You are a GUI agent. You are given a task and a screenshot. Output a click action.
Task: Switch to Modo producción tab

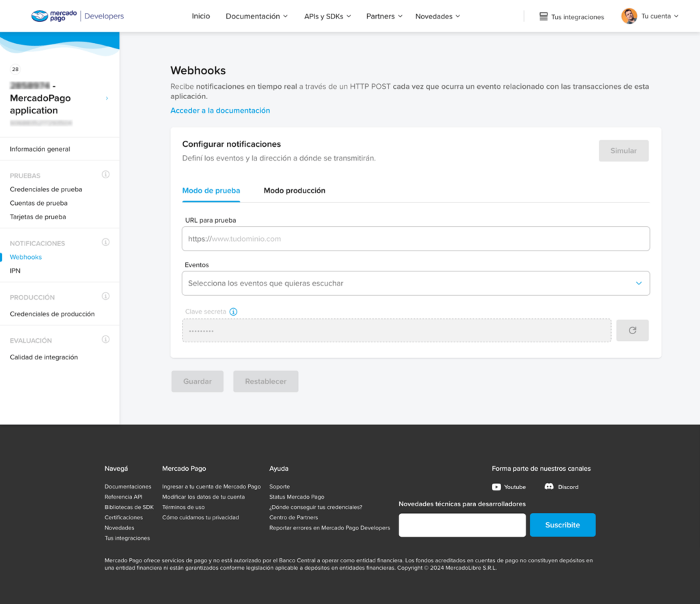pyautogui.click(x=295, y=191)
